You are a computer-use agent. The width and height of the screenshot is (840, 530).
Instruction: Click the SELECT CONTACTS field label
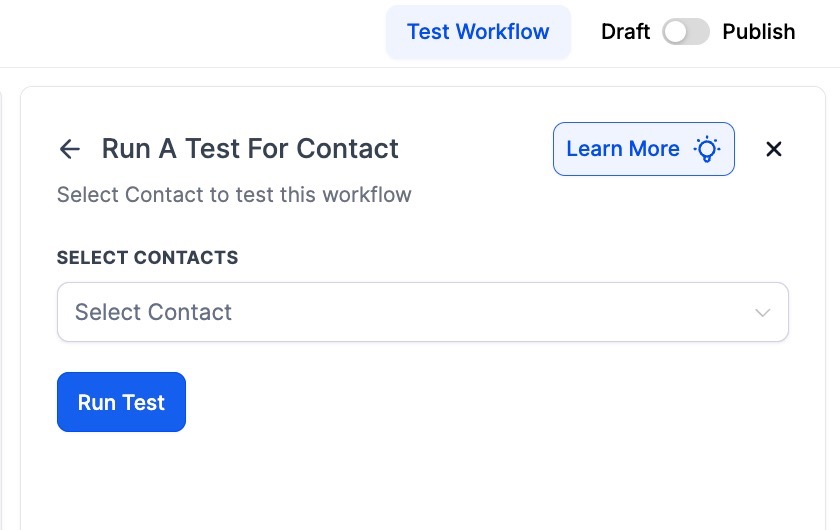[147, 258]
